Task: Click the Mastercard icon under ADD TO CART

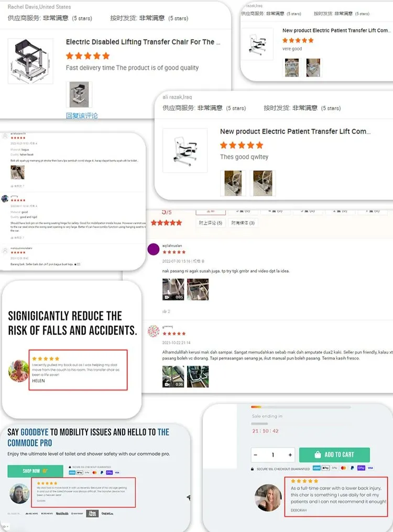Action: (344, 468)
